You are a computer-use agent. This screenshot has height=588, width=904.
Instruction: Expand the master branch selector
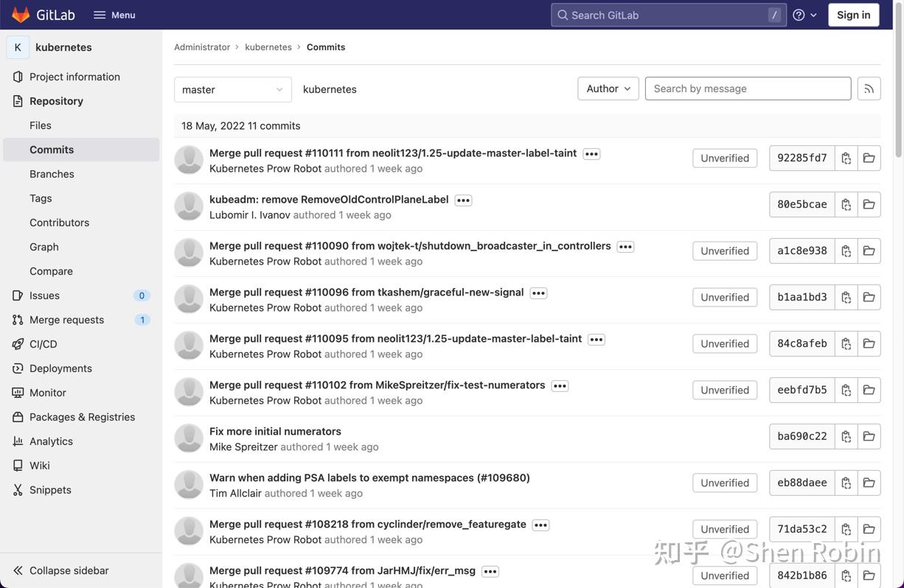pos(232,88)
